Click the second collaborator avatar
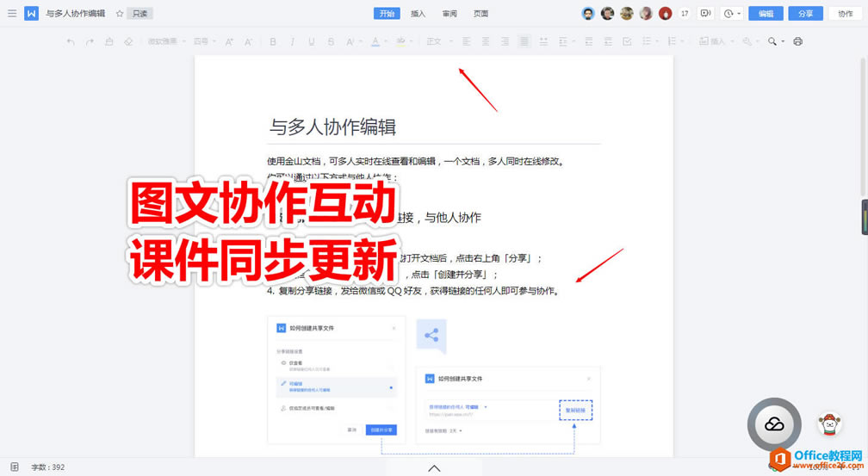The image size is (868, 476). coord(607,13)
